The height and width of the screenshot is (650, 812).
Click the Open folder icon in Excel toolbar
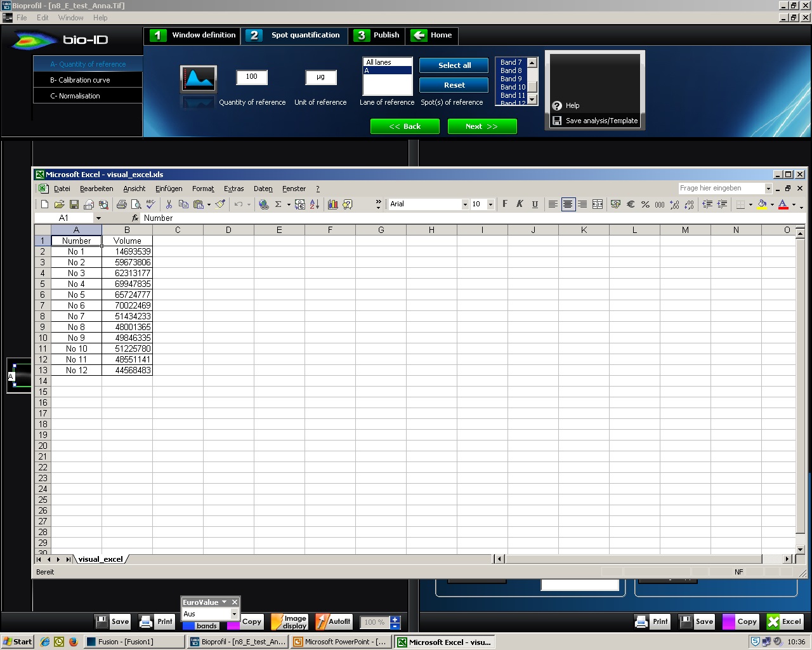(x=59, y=204)
